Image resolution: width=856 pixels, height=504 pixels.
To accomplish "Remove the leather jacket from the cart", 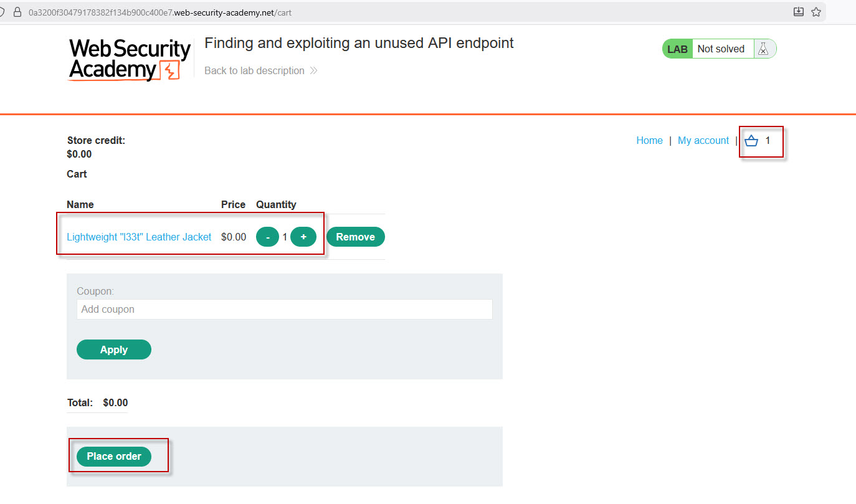I will [x=355, y=237].
